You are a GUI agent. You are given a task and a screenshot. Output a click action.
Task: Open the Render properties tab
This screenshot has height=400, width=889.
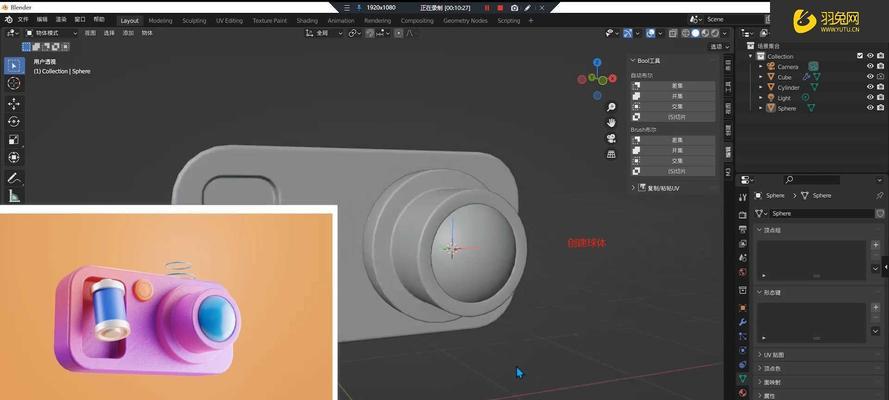743,215
